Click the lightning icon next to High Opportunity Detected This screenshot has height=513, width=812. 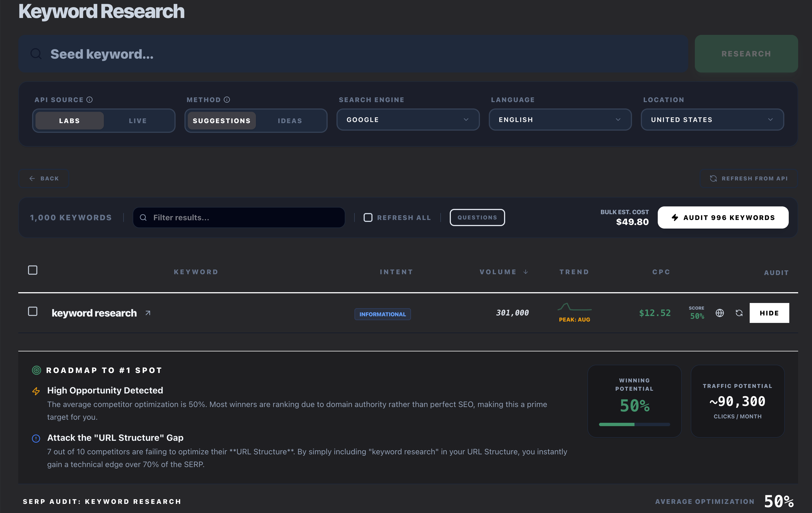(36, 391)
